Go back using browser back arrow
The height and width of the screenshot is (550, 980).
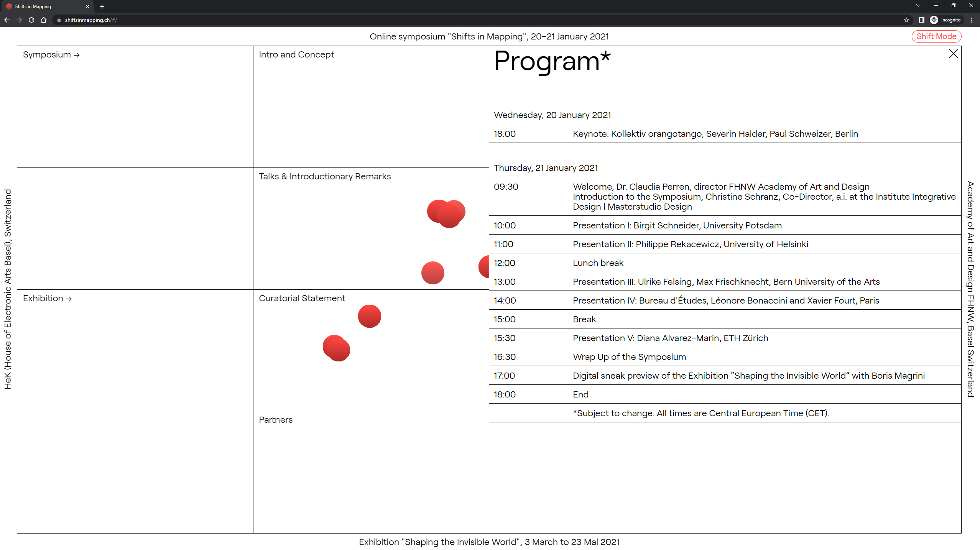pyautogui.click(x=7, y=20)
